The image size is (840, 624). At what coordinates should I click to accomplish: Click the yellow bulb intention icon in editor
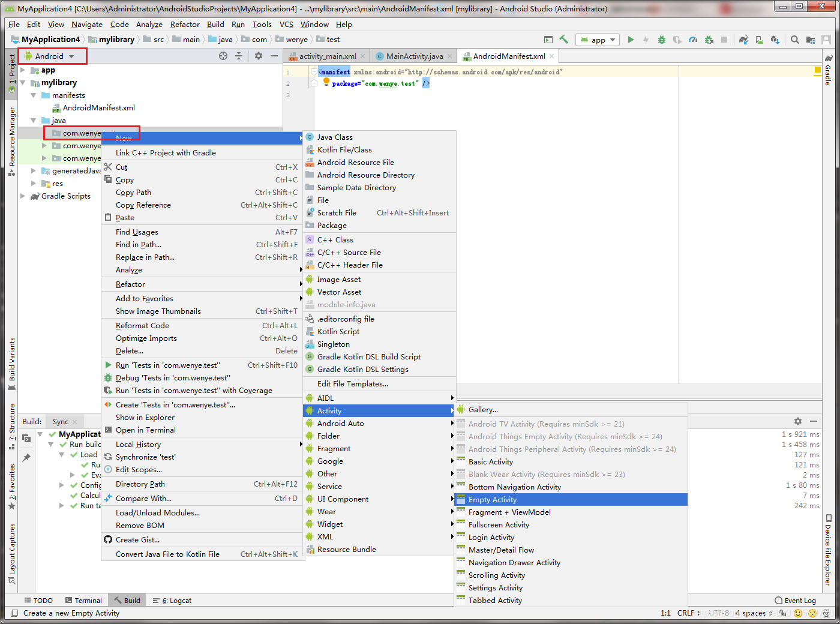[326, 81]
